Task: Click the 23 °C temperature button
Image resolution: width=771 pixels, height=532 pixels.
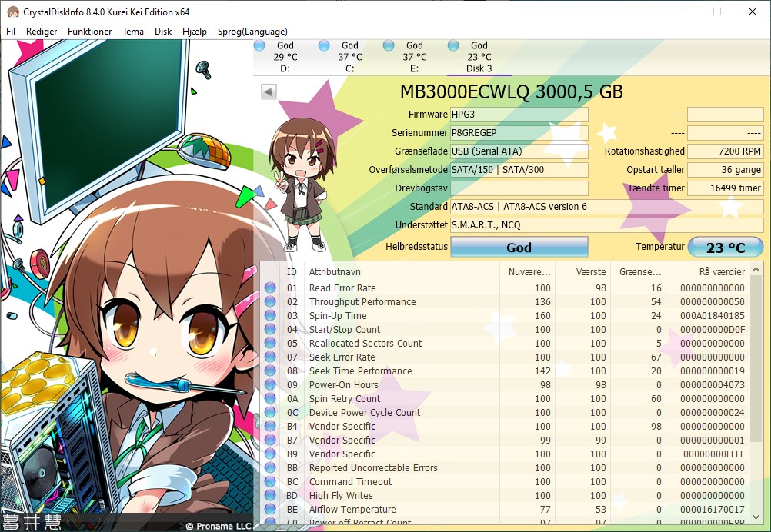Action: coord(726,247)
